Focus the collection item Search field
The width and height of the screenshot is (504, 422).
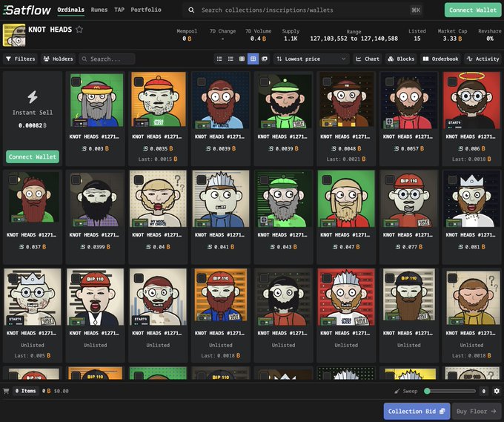coord(107,59)
